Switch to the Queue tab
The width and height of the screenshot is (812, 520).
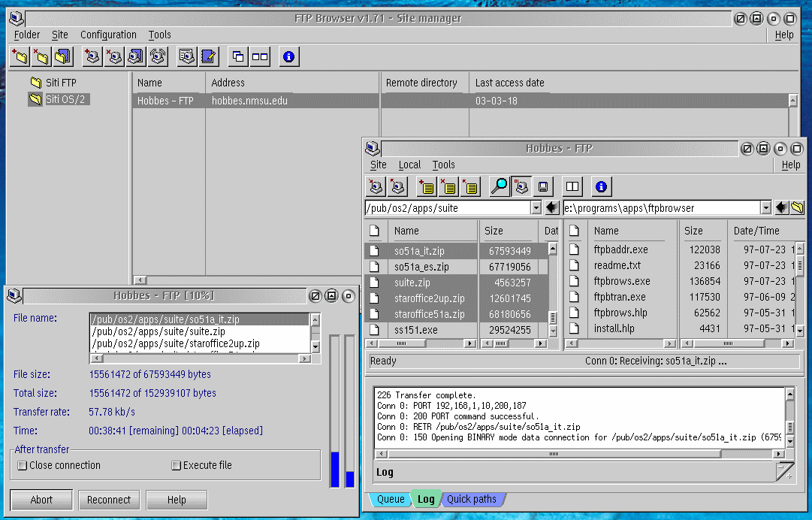tap(391, 499)
